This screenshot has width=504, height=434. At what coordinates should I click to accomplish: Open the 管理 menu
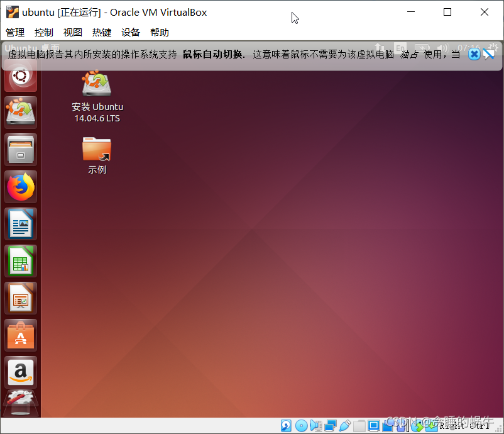(x=15, y=32)
